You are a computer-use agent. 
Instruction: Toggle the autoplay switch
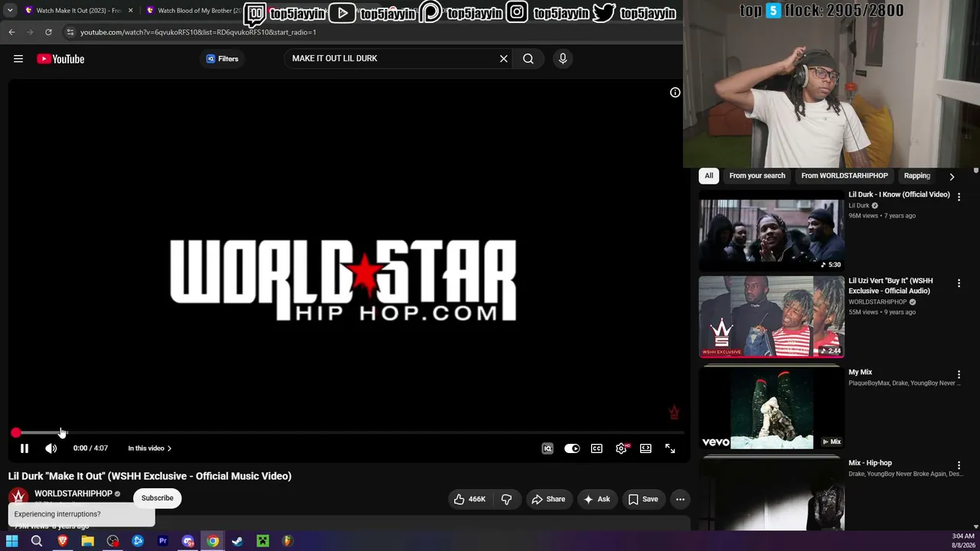[x=572, y=448]
